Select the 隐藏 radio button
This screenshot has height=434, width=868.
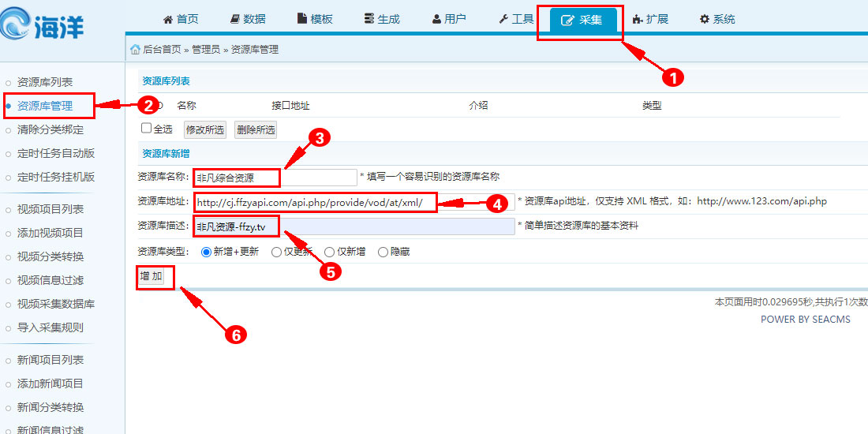pos(383,252)
